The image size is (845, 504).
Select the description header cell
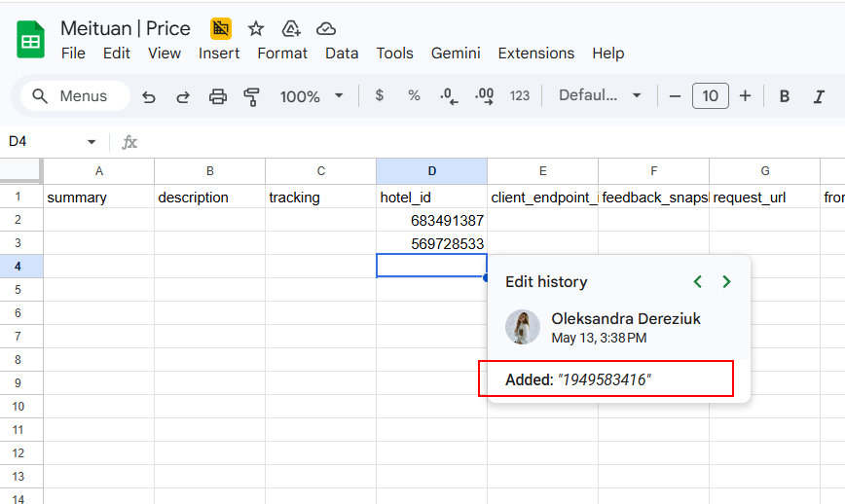210,198
